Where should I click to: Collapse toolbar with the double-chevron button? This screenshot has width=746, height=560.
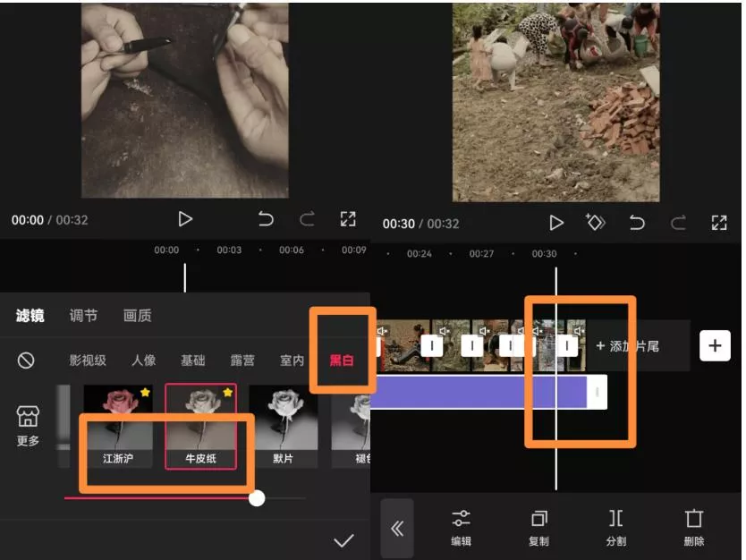click(x=397, y=529)
